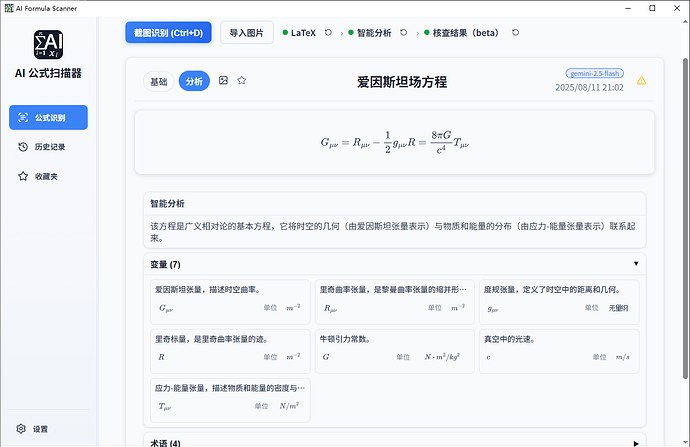The image size is (690, 447).
Task: Maximize the AI Formula Scanner window
Action: coord(652,8)
